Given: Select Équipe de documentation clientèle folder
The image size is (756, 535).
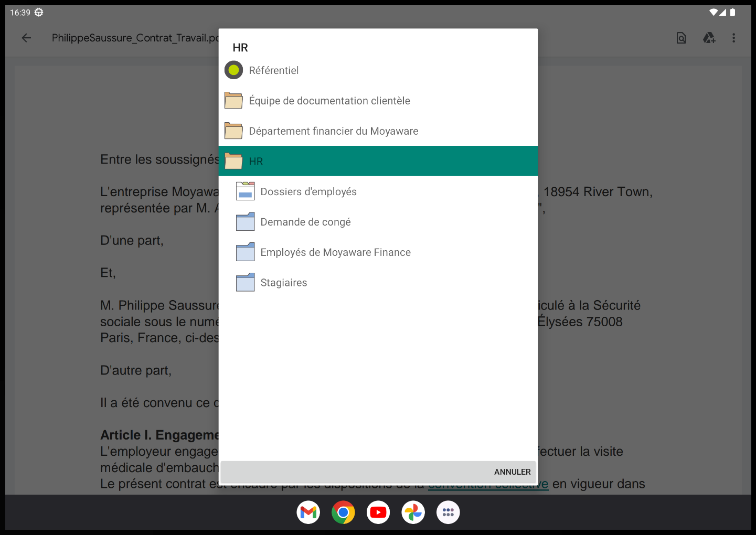Looking at the screenshot, I should pos(378,100).
